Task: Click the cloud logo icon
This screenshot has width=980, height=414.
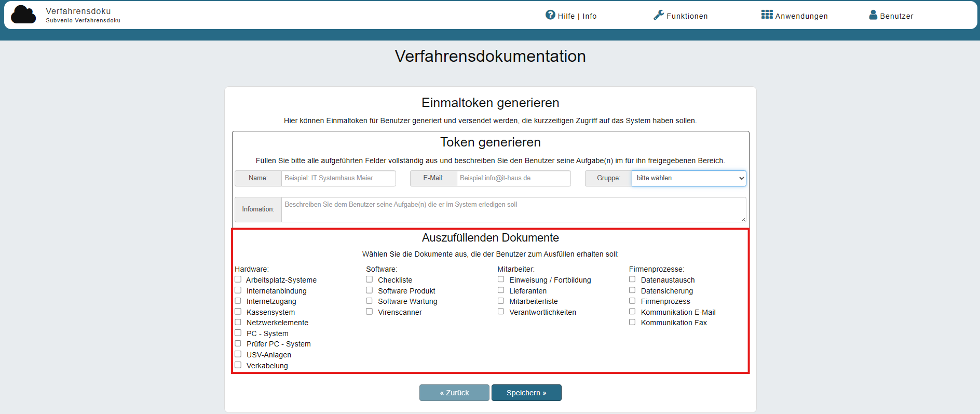Action: pos(23,15)
